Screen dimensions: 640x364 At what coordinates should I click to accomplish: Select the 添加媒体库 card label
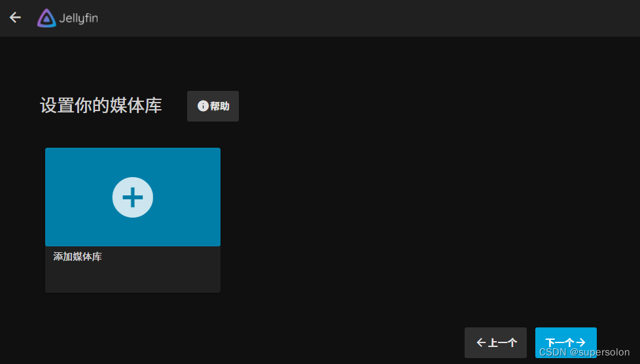78,256
